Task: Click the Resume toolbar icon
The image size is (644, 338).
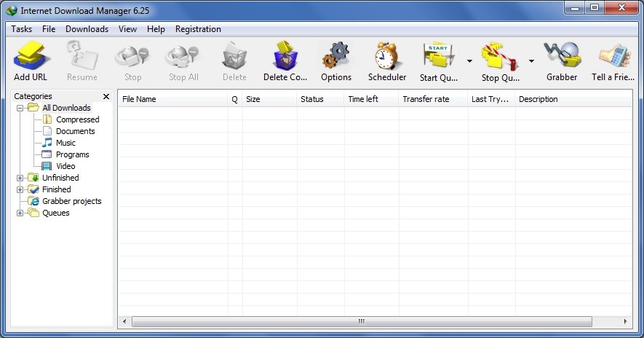Action: (82, 55)
